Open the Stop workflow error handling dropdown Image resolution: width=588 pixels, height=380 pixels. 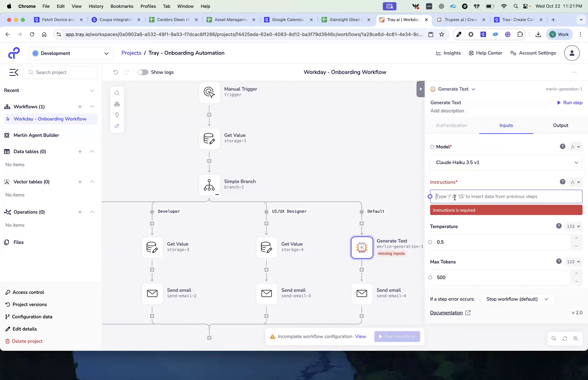tap(517, 299)
